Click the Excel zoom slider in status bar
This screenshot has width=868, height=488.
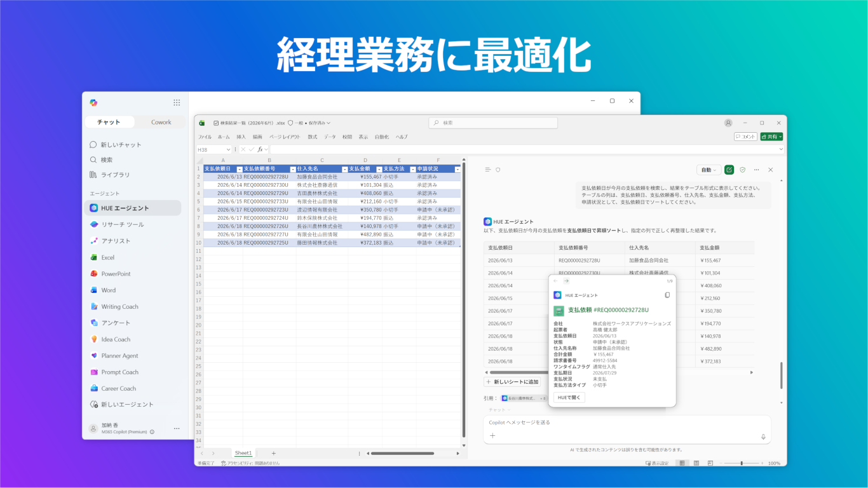(x=742, y=463)
